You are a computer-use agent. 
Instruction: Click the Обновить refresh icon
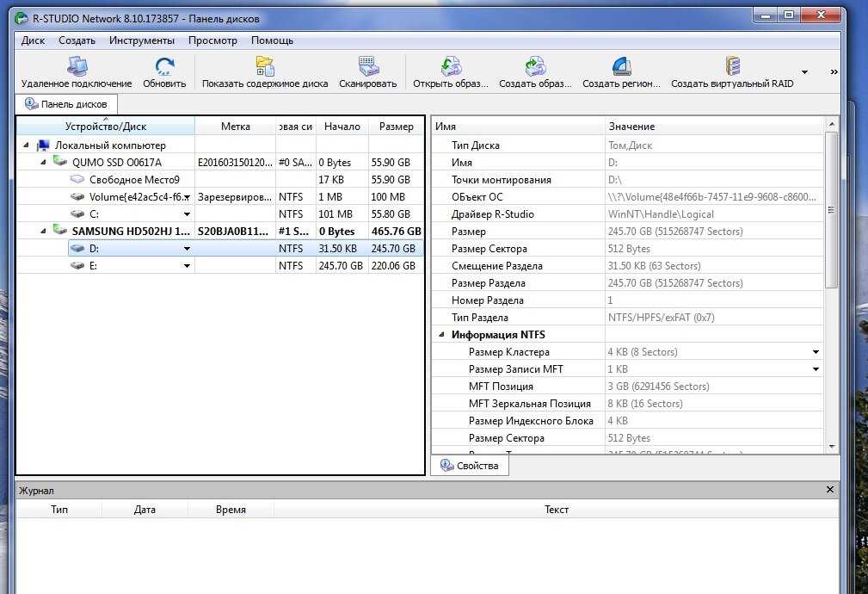point(164,66)
